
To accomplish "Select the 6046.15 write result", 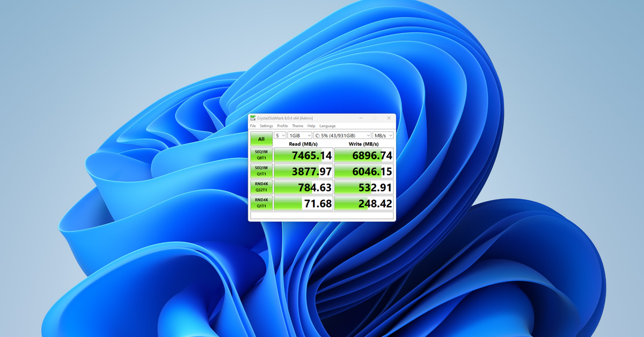I will (364, 171).
